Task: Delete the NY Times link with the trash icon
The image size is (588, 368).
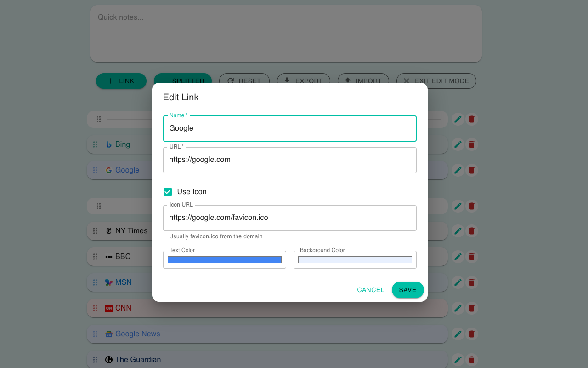Action: [x=471, y=231]
